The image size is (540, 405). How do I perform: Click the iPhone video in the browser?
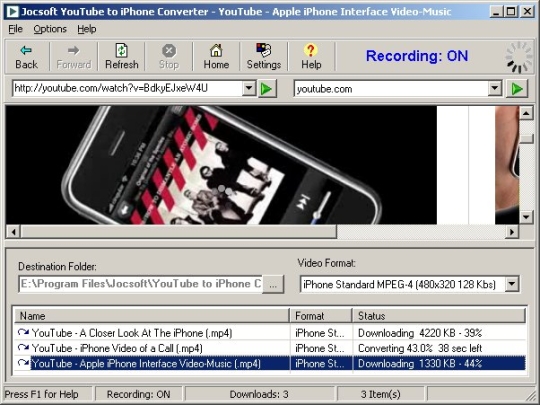[x=221, y=165]
